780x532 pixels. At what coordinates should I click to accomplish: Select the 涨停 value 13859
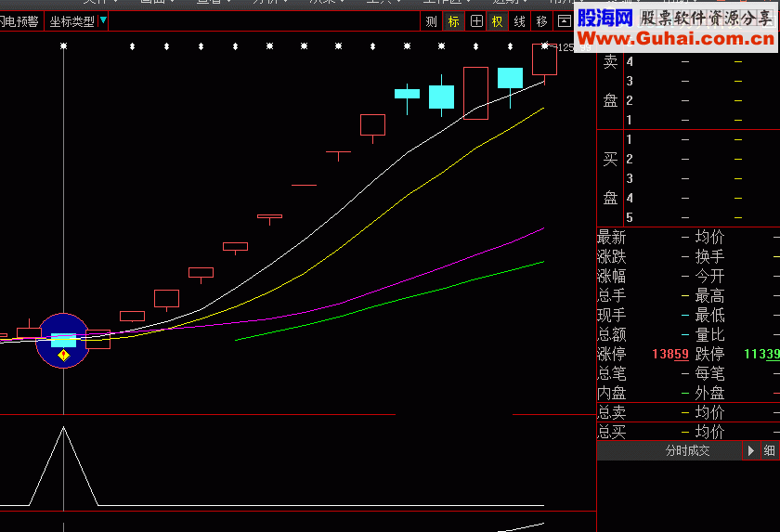670,354
